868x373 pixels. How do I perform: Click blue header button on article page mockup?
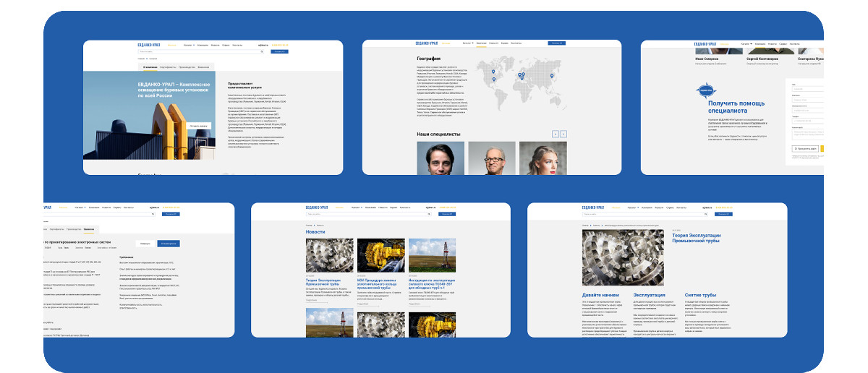(x=723, y=214)
